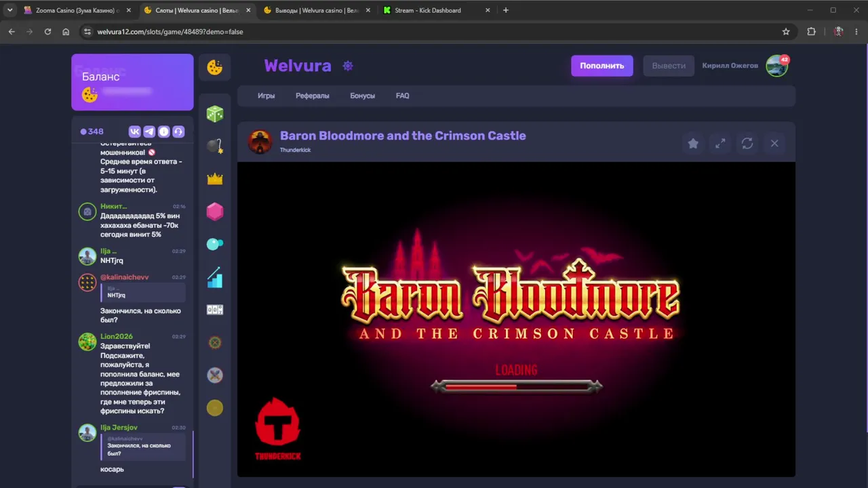The height and width of the screenshot is (488, 868).
Task: Add Baron Bloodmore to favorites with star
Action: [693, 143]
